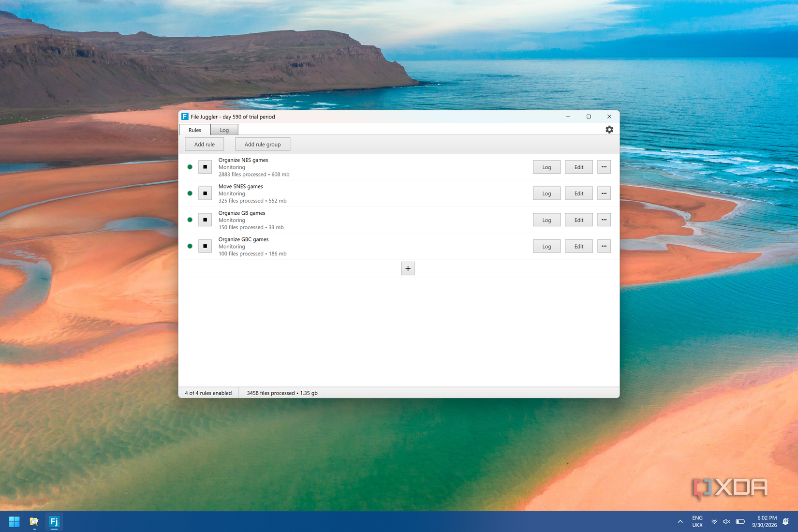This screenshot has width=798, height=532.
Task: Click the Add rule button
Action: click(205, 144)
